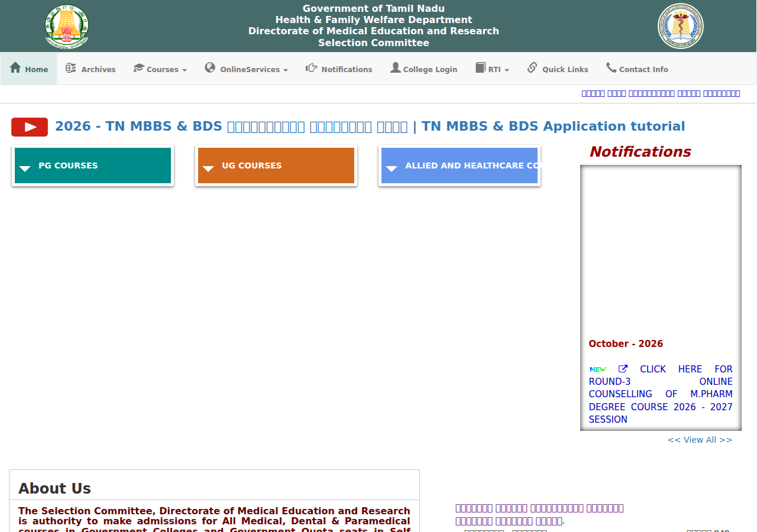
Task: Click the Tamil Nadu government emblem
Action: click(67, 27)
